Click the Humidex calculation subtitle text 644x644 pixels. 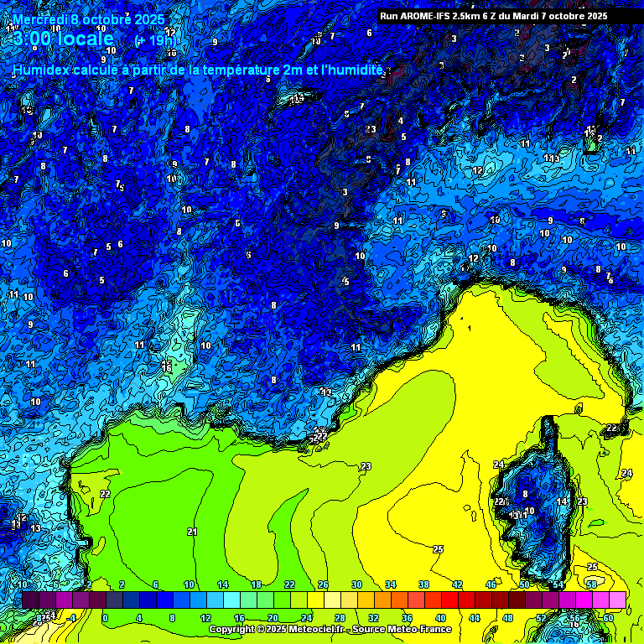tap(198, 70)
